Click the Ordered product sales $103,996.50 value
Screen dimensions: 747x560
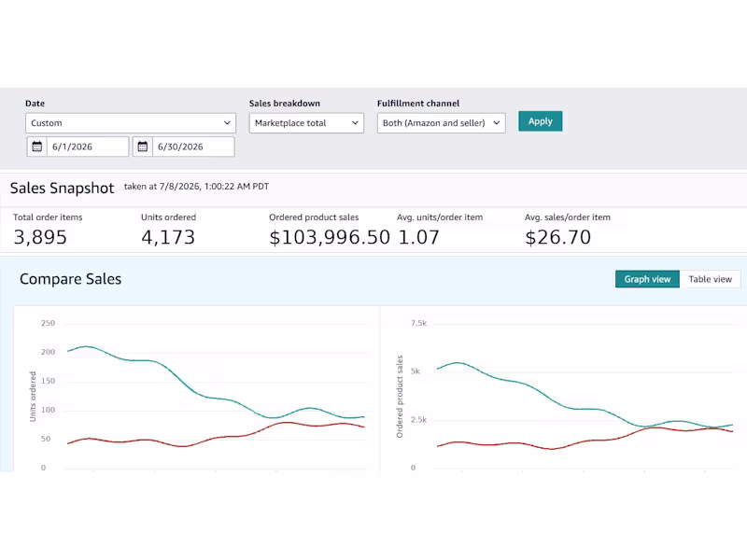click(x=330, y=237)
